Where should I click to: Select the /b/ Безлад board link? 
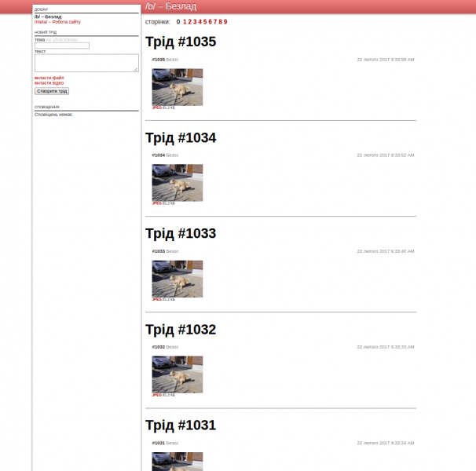click(x=48, y=16)
